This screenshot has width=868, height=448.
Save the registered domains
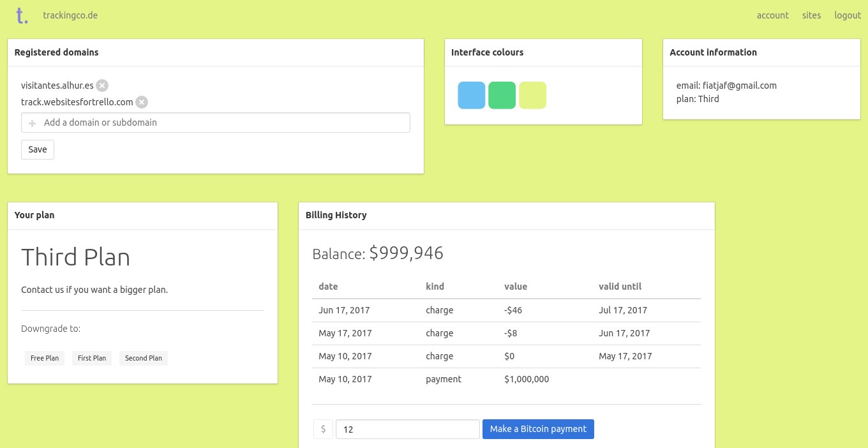click(x=38, y=149)
